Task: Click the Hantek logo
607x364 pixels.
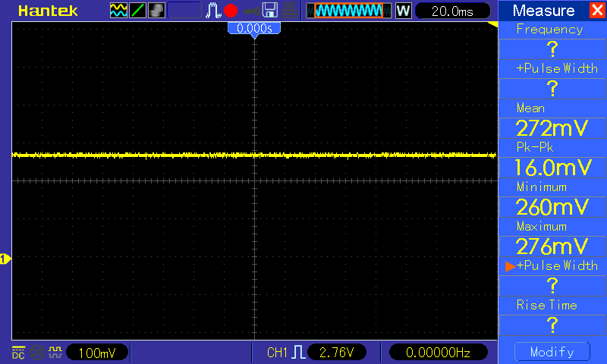Action: (48, 11)
